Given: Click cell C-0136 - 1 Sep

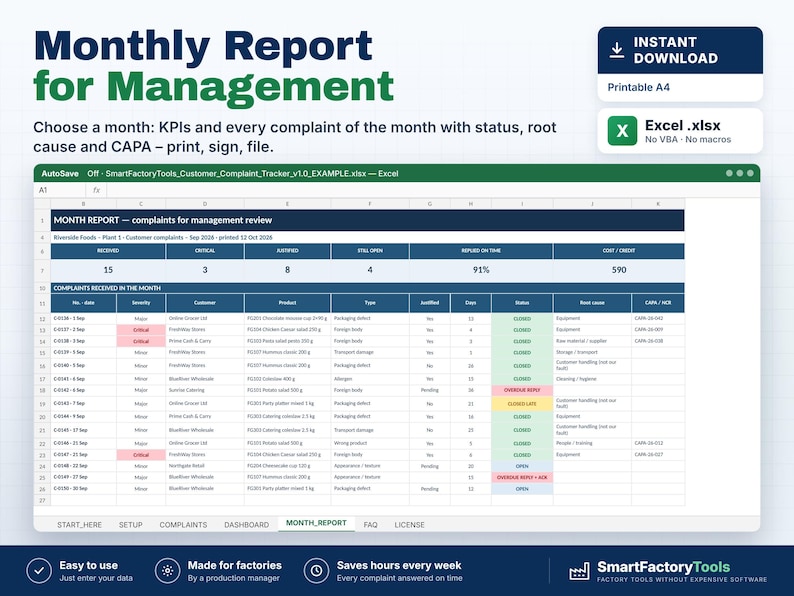Looking at the screenshot, I should [84, 319].
